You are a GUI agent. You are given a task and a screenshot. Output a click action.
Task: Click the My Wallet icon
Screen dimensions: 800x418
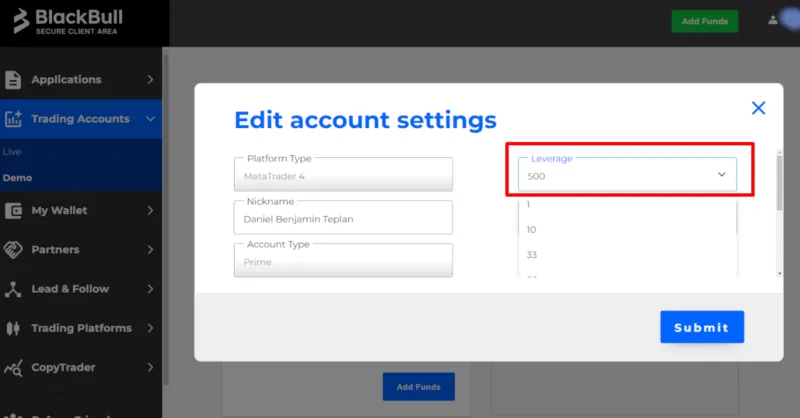(14, 210)
